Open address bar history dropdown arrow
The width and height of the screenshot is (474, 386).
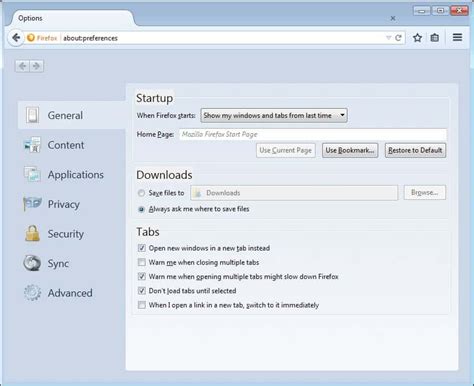click(388, 38)
